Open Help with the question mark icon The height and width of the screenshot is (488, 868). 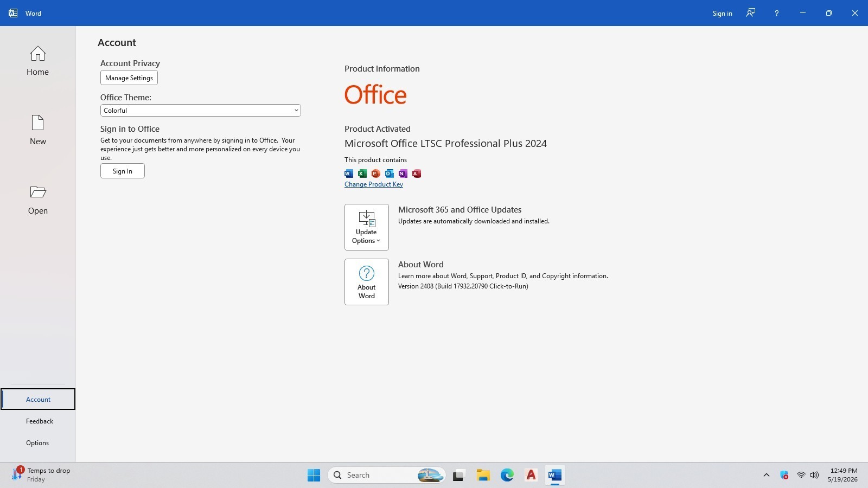[777, 13]
